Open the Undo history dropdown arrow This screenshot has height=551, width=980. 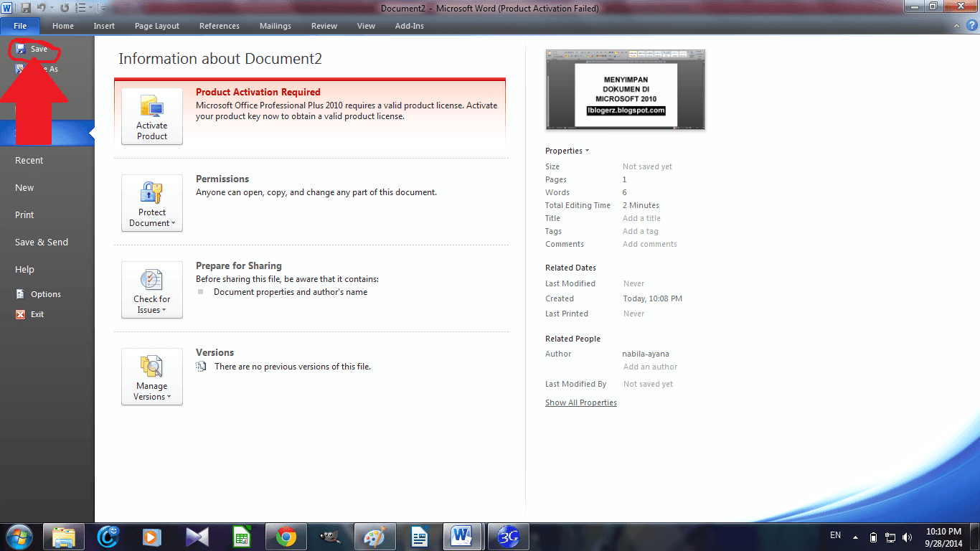(x=52, y=9)
